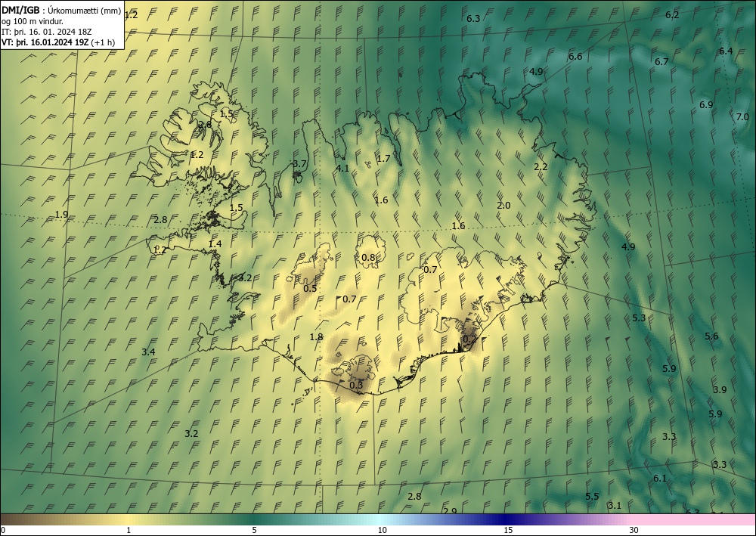Click the 6.1 value label
The image size is (756, 536).
pos(659,478)
